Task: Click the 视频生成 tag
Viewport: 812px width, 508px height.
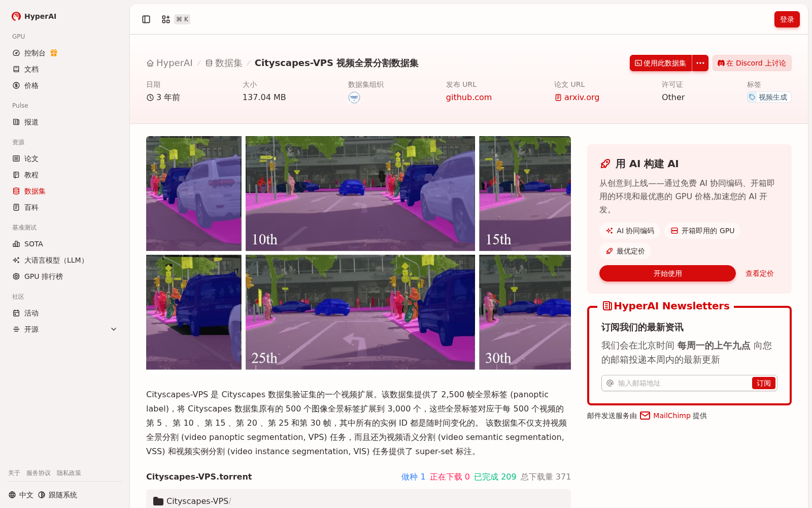Action: (x=769, y=97)
